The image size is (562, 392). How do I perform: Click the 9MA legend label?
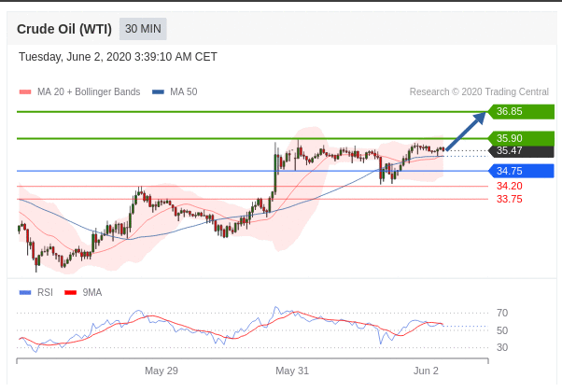coord(92,293)
